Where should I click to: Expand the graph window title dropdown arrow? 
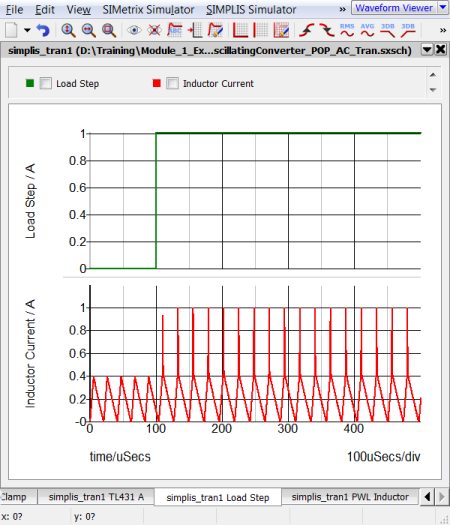coord(427,50)
